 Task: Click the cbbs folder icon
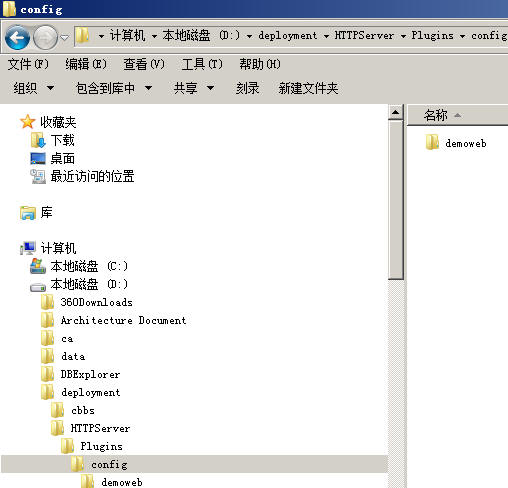click(x=58, y=410)
